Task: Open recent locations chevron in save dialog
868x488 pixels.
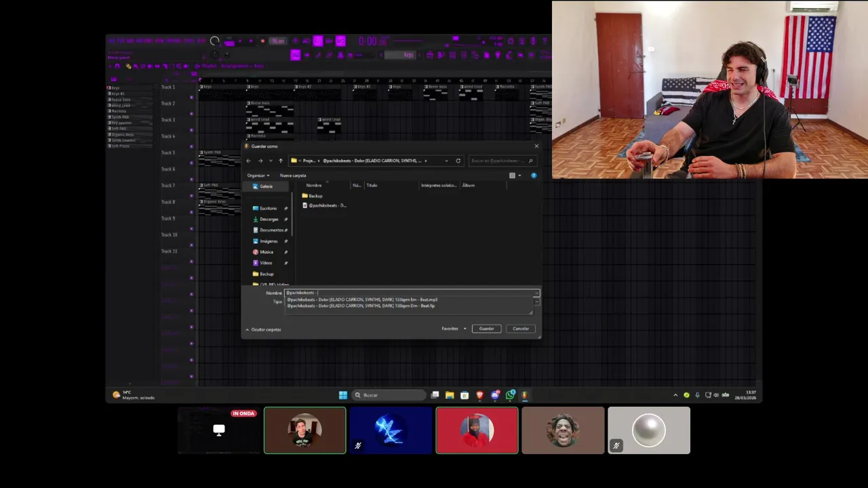Action: [271, 161]
